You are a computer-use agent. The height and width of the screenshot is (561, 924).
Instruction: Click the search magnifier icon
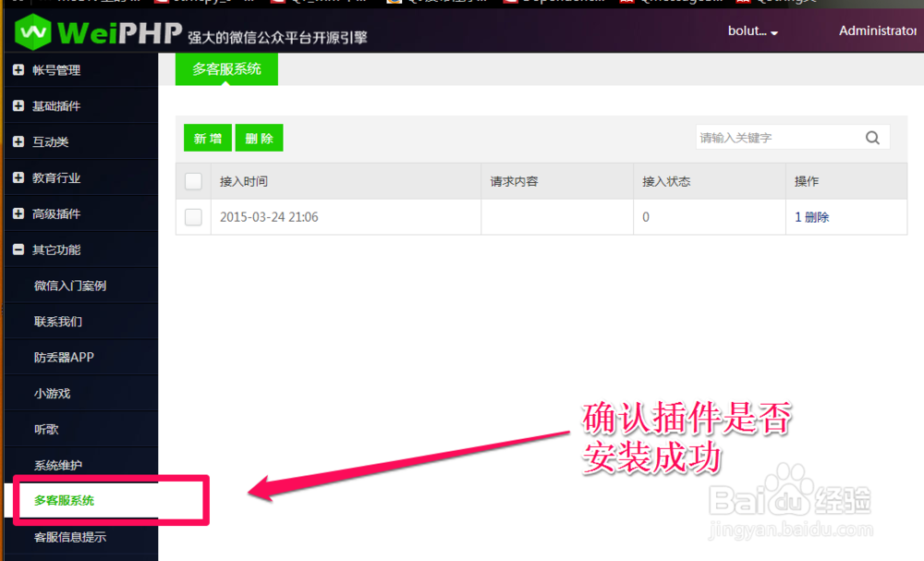[x=873, y=138]
